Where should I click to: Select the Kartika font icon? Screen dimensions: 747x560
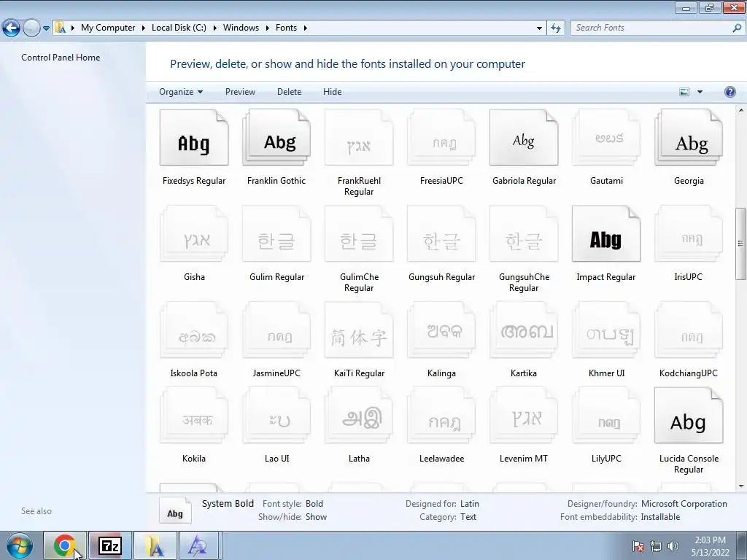click(x=524, y=330)
